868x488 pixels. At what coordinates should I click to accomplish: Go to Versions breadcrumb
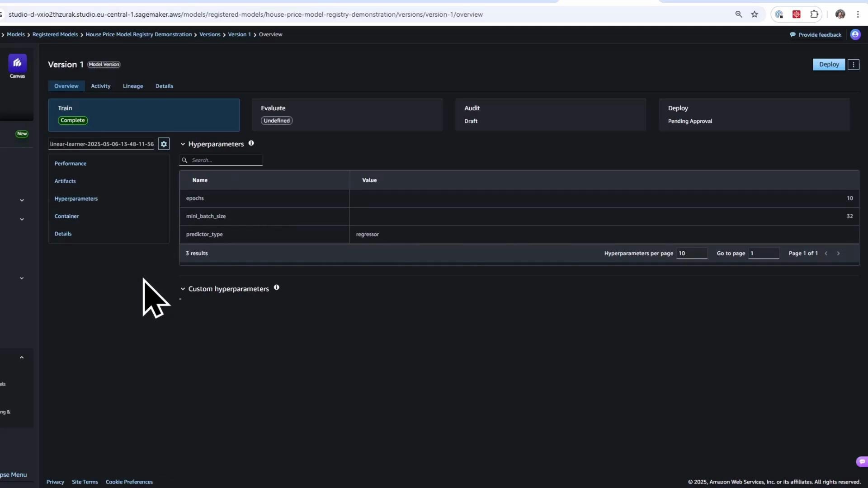210,34
